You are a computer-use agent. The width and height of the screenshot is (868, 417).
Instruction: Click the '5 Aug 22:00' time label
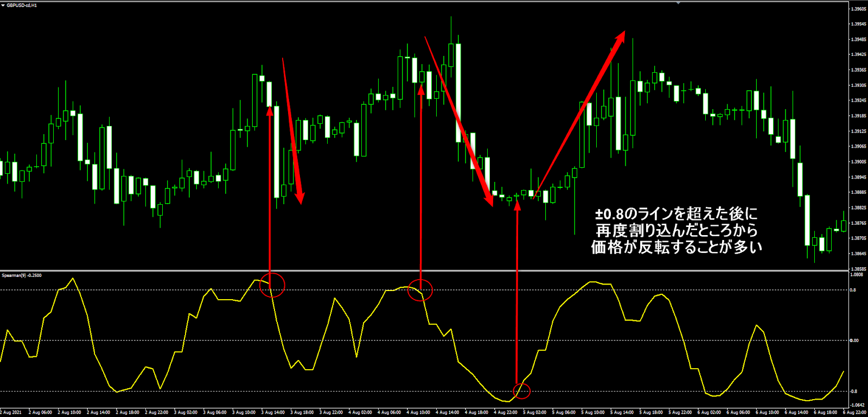pos(681,413)
